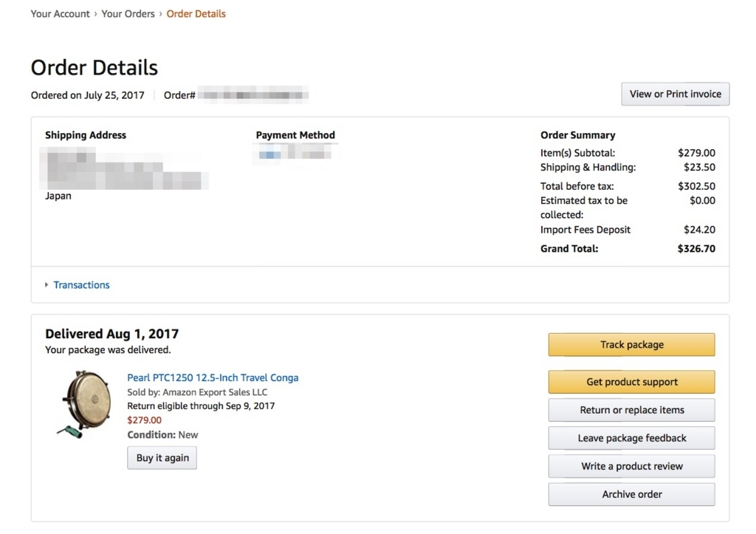
Task: Expand the Transactions disclosure triangle
Action: pyautogui.click(x=47, y=284)
